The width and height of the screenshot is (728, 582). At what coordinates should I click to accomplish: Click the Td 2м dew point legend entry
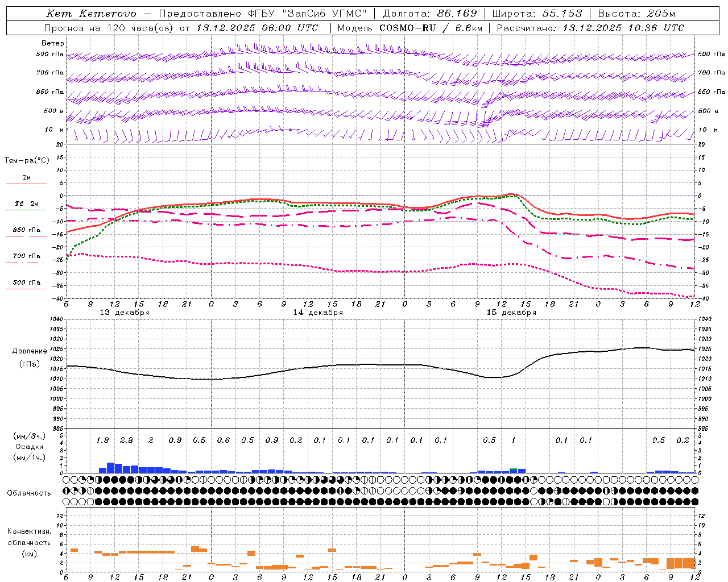(27, 203)
